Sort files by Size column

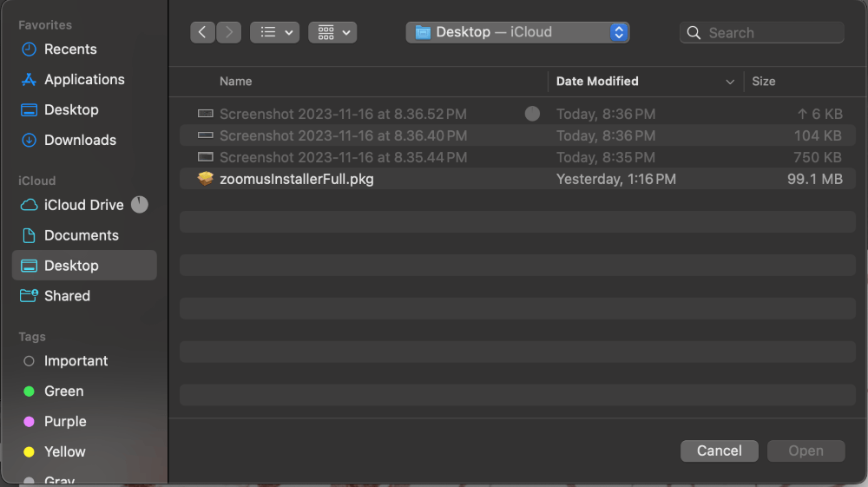click(764, 82)
